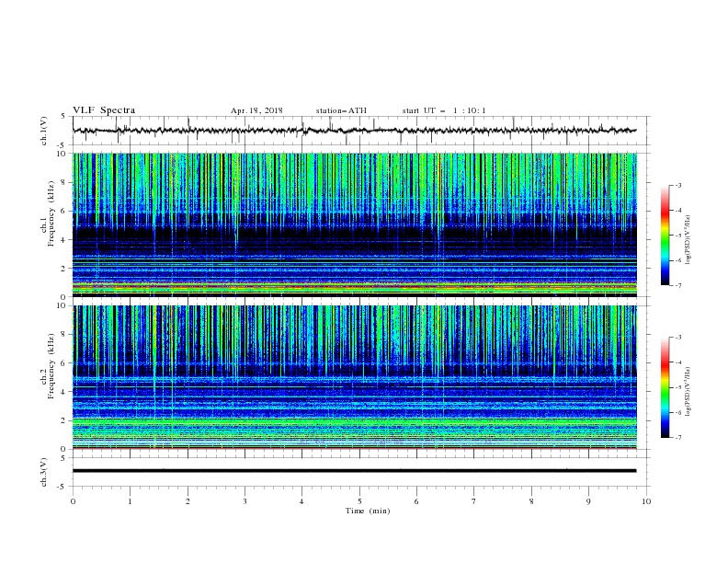Image resolution: width=728 pixels, height=563 pixels.
Task: Click the ch.1 PSD color bar
Action: (665, 236)
